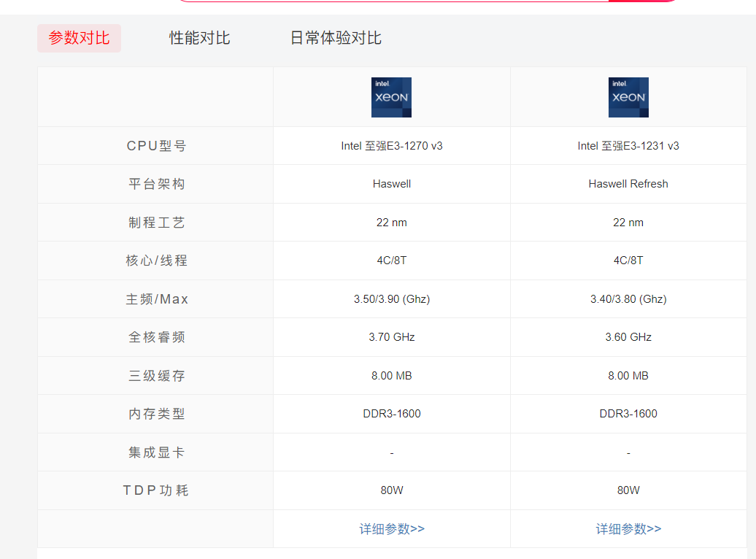756x559 pixels.
Task: Click the 3.50/3.90 (Ghz) value
Action: point(391,299)
